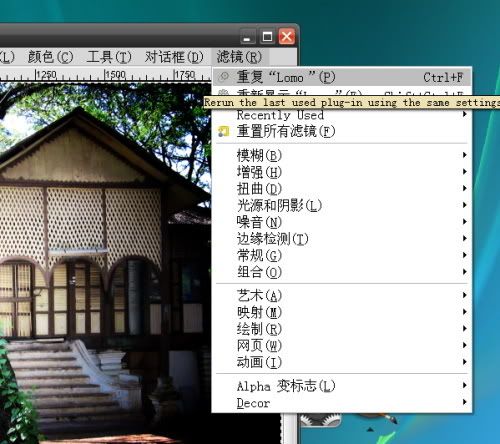This screenshot has height=444, width=500.
Task: Click the icon beside 重复 Lomo entry
Action: pos(223,77)
